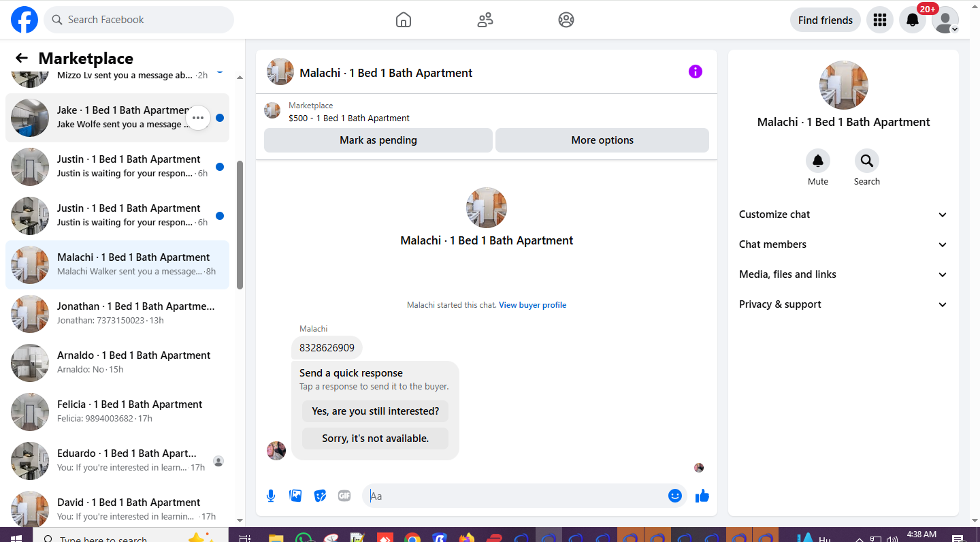This screenshot has height=542, width=980.
Task: Open the Notifications bell with 20+ badge
Action: tap(913, 20)
